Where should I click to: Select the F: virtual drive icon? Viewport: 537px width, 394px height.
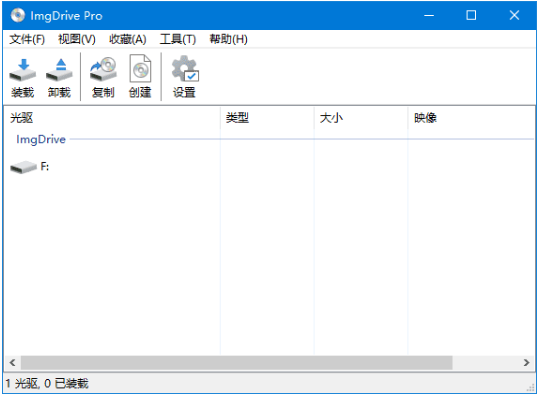(x=23, y=167)
